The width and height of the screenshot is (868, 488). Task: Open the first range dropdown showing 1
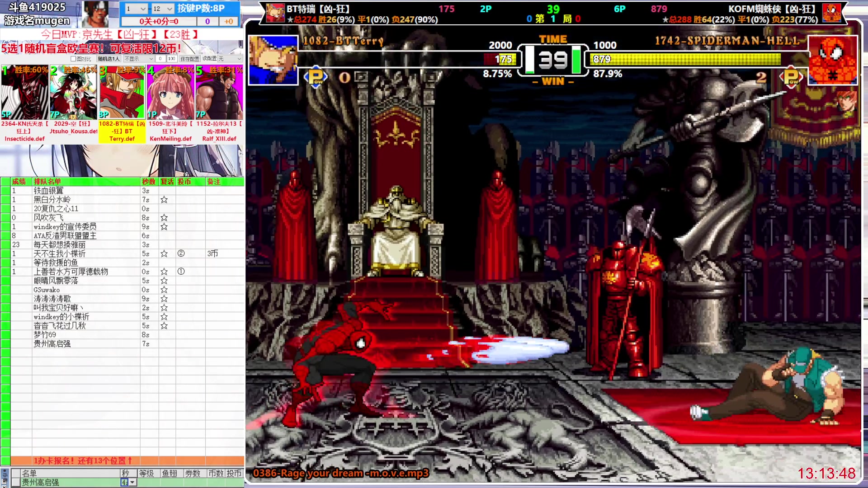(x=136, y=9)
